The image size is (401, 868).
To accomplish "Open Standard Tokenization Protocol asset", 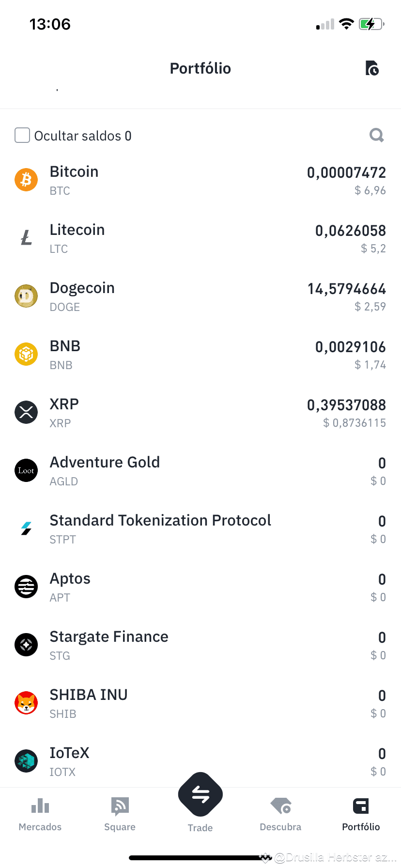I will [200, 528].
